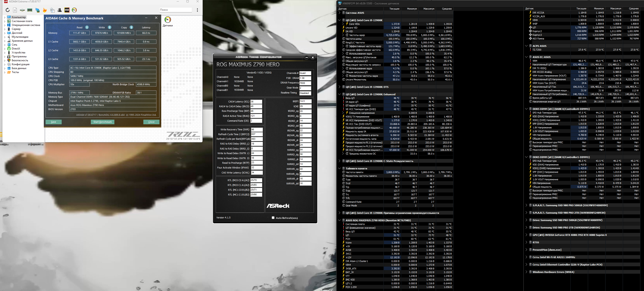
Task: Collapse the Тайминги памяти sensor group
Action: [339, 168]
